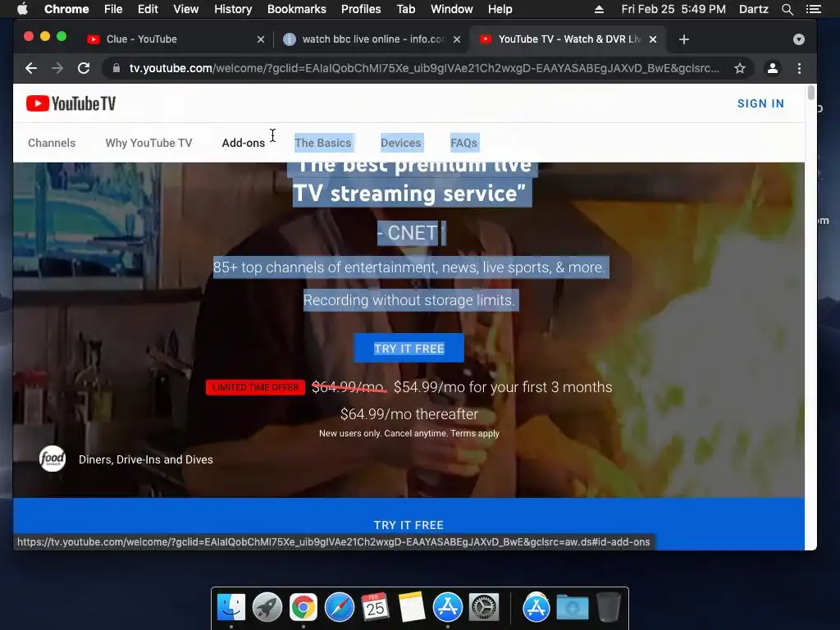Open the Window menu
This screenshot has width=840, height=630.
pos(452,9)
